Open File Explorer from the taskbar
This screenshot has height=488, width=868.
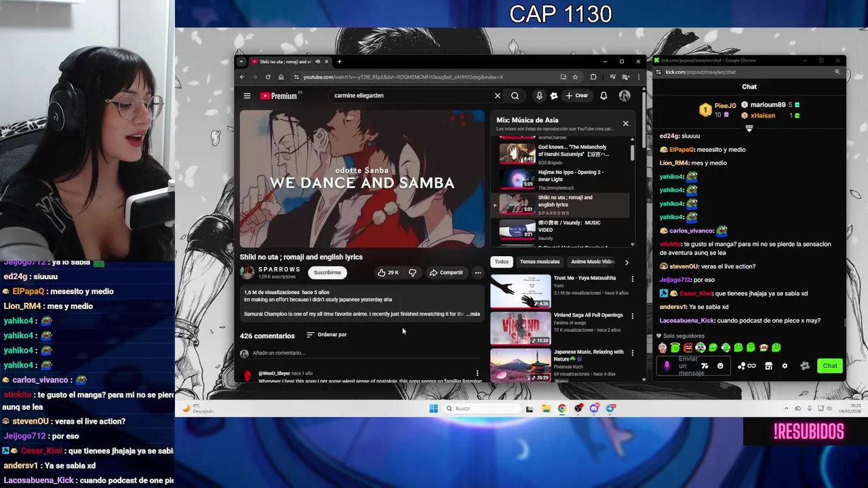pyautogui.click(x=546, y=408)
